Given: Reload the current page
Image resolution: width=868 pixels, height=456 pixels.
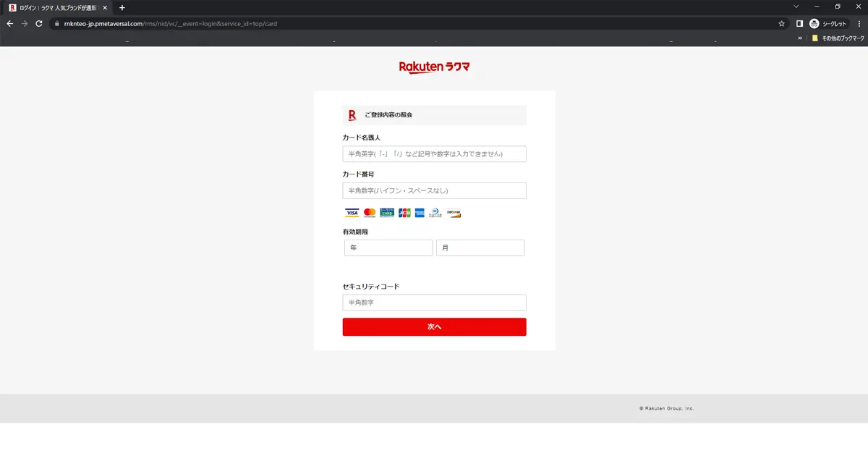Looking at the screenshot, I should click(x=38, y=23).
